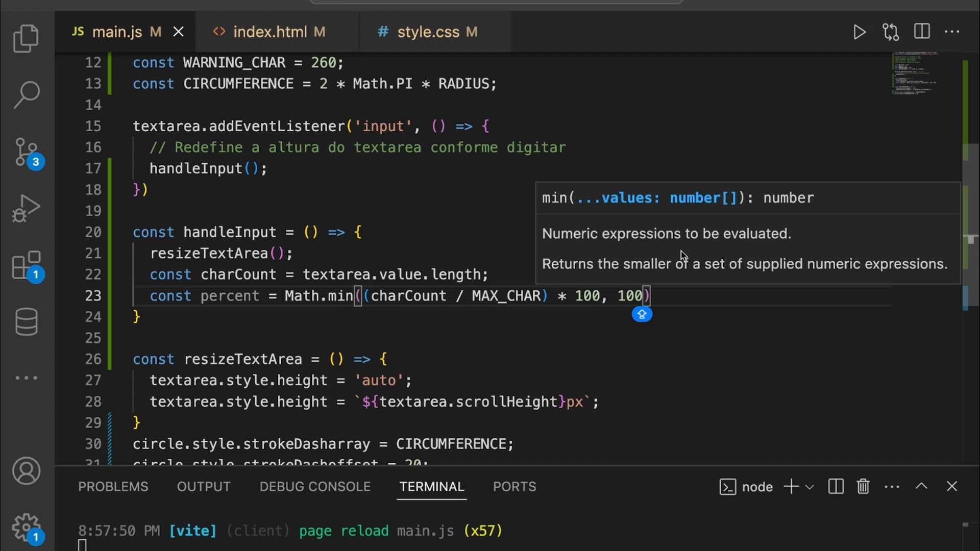Screen dimensions: 980x551
Task: Switch to the index.html tab
Action: click(x=269, y=32)
